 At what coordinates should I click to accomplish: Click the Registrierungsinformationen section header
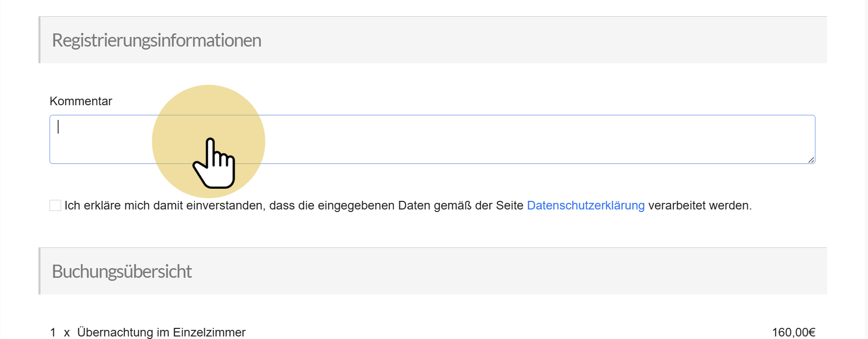pyautogui.click(x=157, y=40)
